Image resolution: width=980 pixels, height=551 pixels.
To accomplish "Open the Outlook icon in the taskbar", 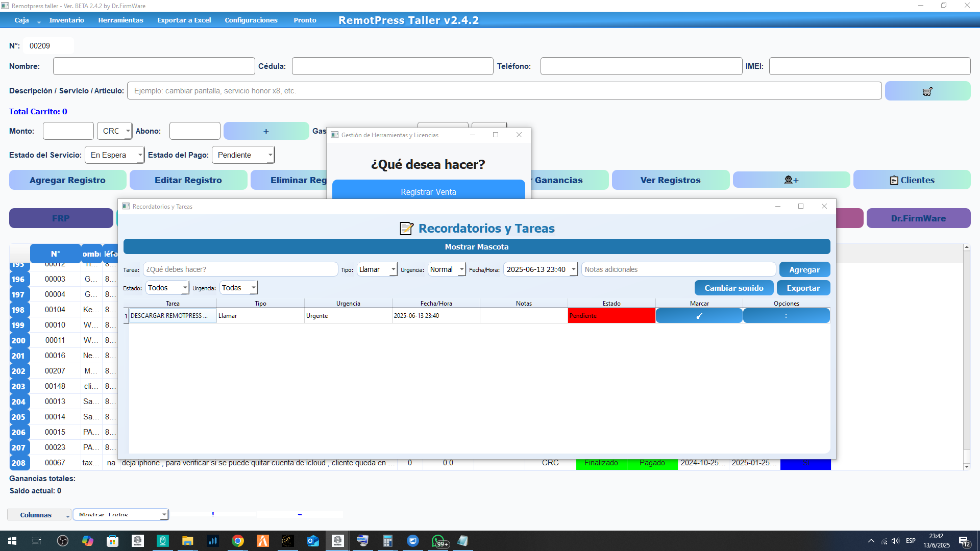I will click(313, 541).
